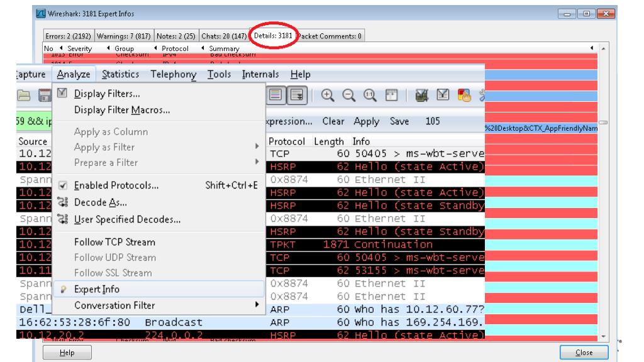Switch to the Chats: 20 (147) tab
The image size is (644, 362).
click(224, 36)
